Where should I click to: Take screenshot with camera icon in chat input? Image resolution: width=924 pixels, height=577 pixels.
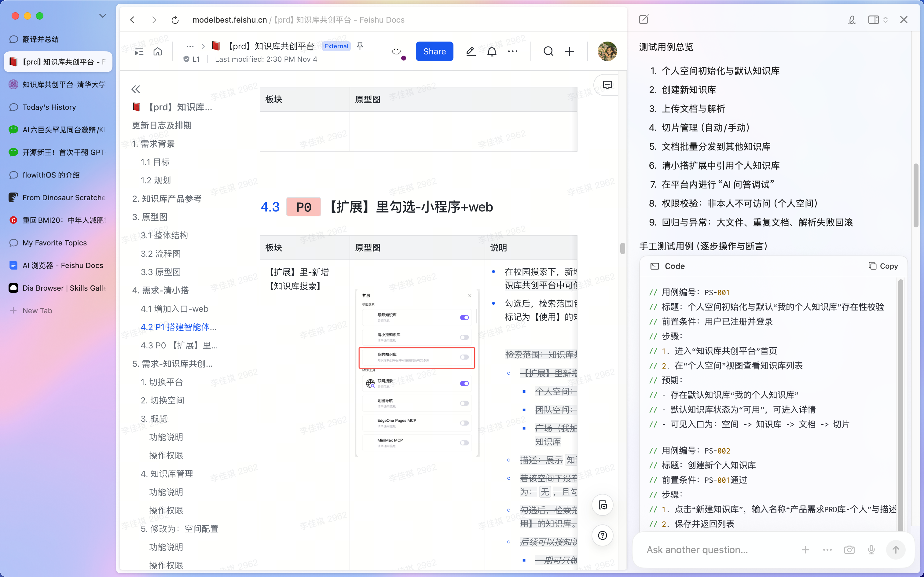849,549
